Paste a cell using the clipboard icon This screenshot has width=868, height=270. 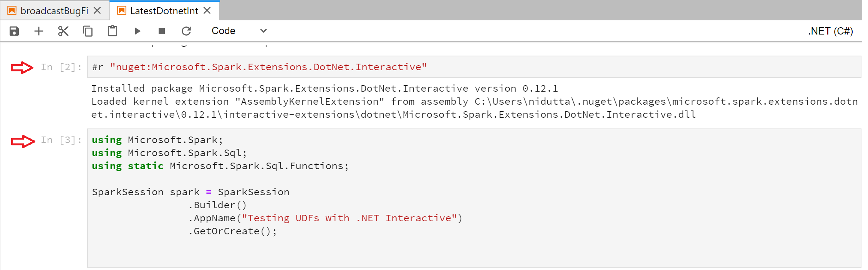(113, 31)
